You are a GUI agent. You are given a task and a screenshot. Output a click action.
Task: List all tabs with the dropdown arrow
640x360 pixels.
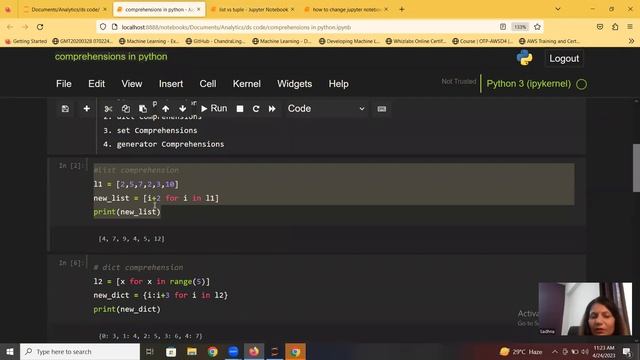558,9
